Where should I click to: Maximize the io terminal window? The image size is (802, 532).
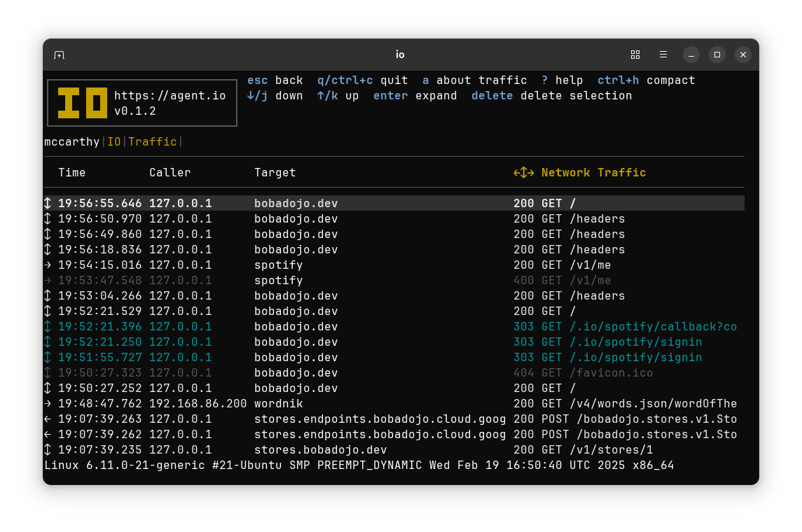(x=717, y=55)
